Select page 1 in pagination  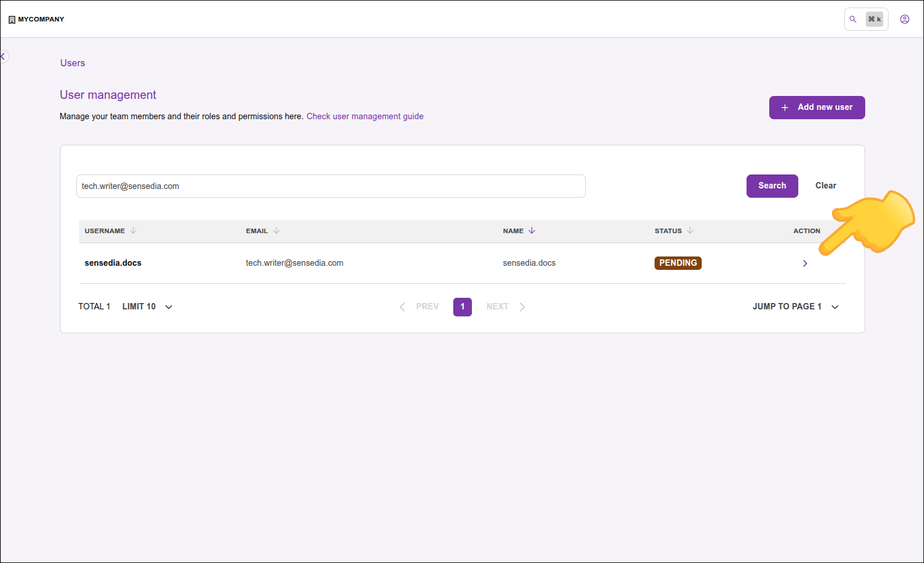[462, 307]
